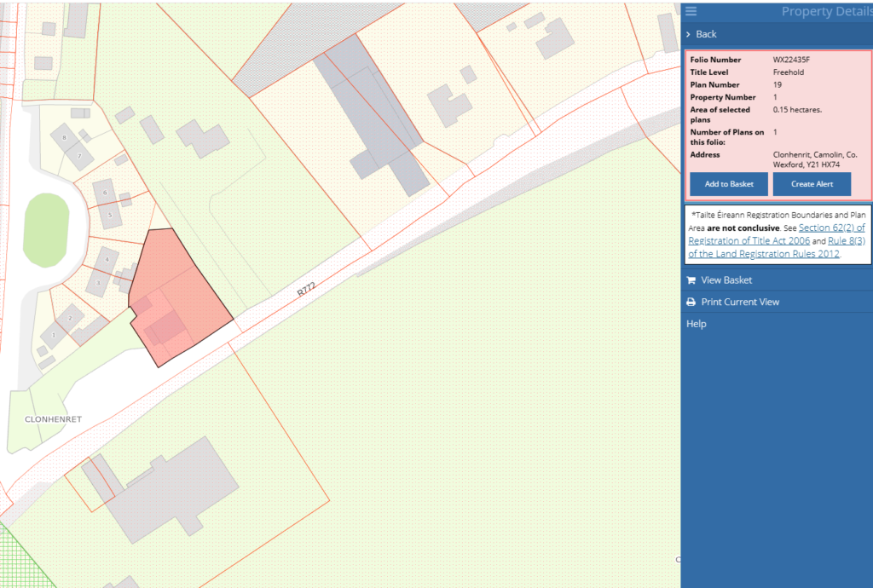Click the printer icon for Print Current View
The image size is (873, 588).
(x=691, y=303)
